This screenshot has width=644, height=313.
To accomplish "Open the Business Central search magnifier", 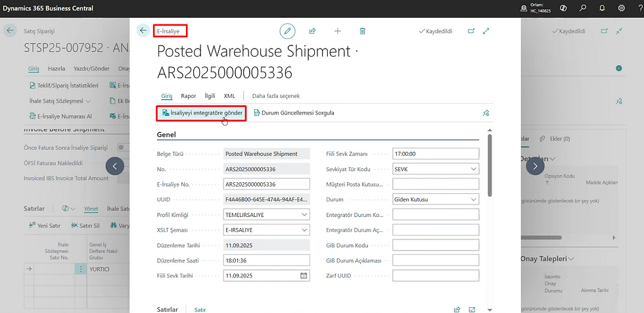I will (x=583, y=9).
